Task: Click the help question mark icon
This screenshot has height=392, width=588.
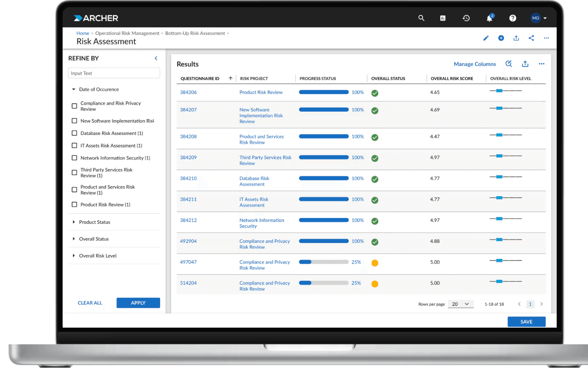Action: [x=513, y=18]
